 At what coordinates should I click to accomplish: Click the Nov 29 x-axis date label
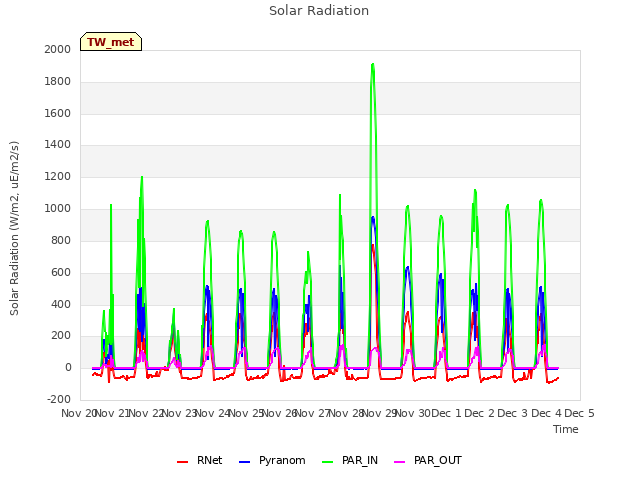380,413
